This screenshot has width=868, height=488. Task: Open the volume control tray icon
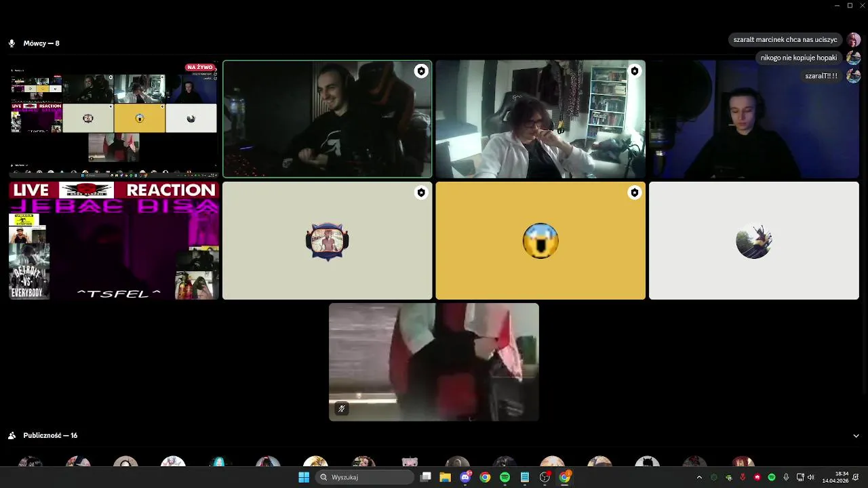[x=810, y=477]
